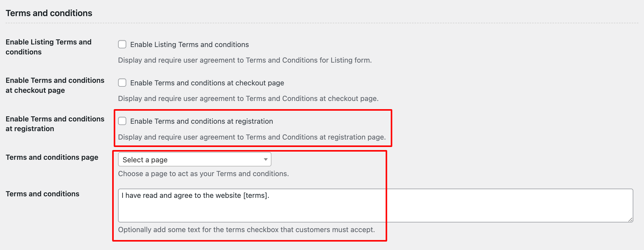644x250 pixels.
Task: Click the bold 'Enable Listing Terms and conditions' row heading
Action: 49,47
